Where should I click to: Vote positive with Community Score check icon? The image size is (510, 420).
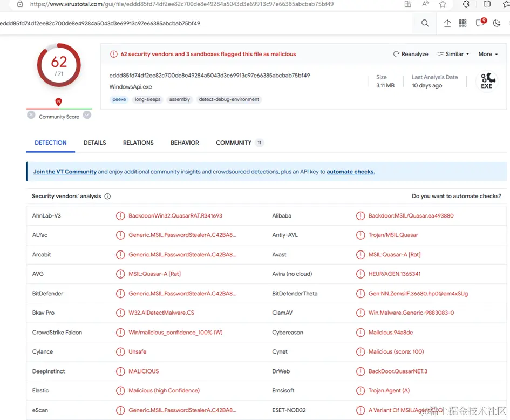87,115
